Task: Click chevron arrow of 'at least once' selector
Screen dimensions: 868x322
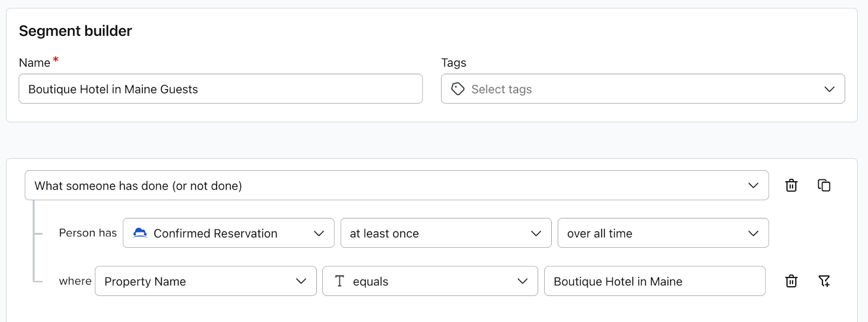Action: tap(536, 233)
